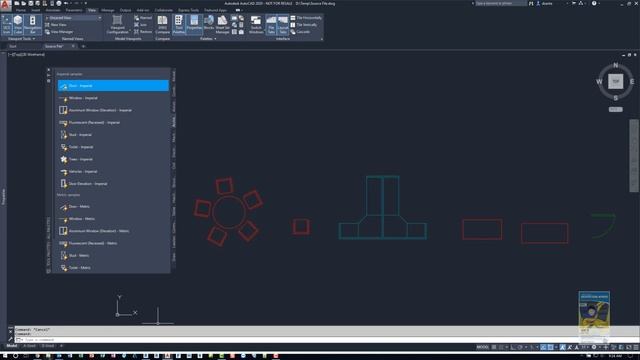640x360 pixels.
Task: Click Tile Vertically
Action: pyautogui.click(x=304, y=25)
